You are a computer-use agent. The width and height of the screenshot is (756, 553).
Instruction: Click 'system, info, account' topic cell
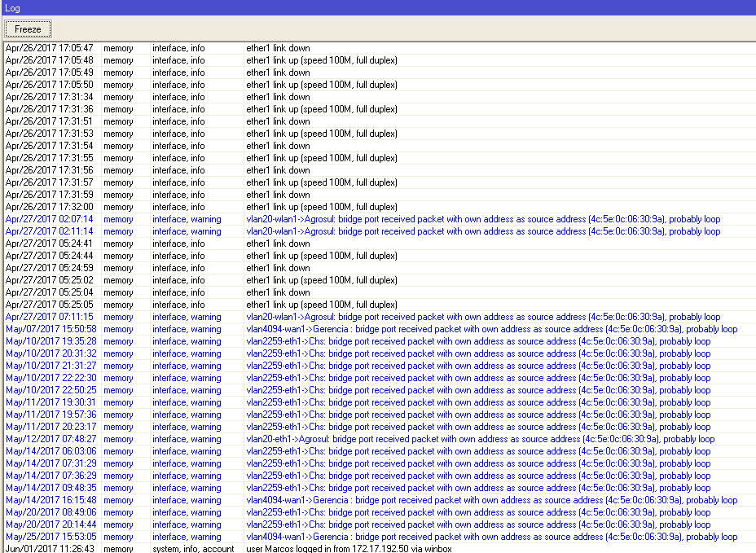193,549
